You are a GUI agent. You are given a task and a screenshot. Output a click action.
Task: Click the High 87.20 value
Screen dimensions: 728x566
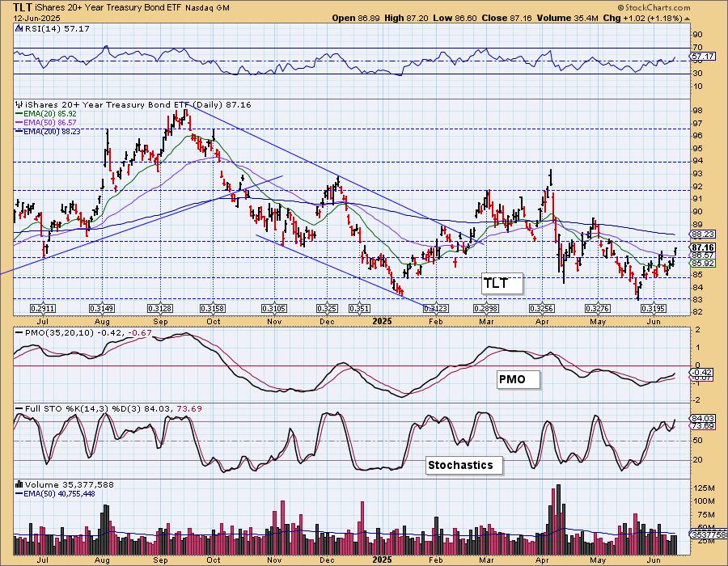407,18
